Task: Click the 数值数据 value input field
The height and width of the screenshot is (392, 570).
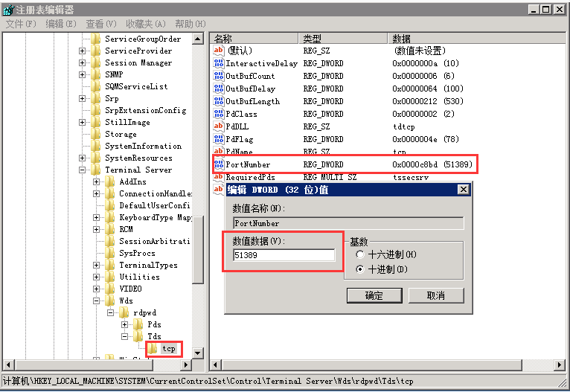Action: [x=284, y=255]
